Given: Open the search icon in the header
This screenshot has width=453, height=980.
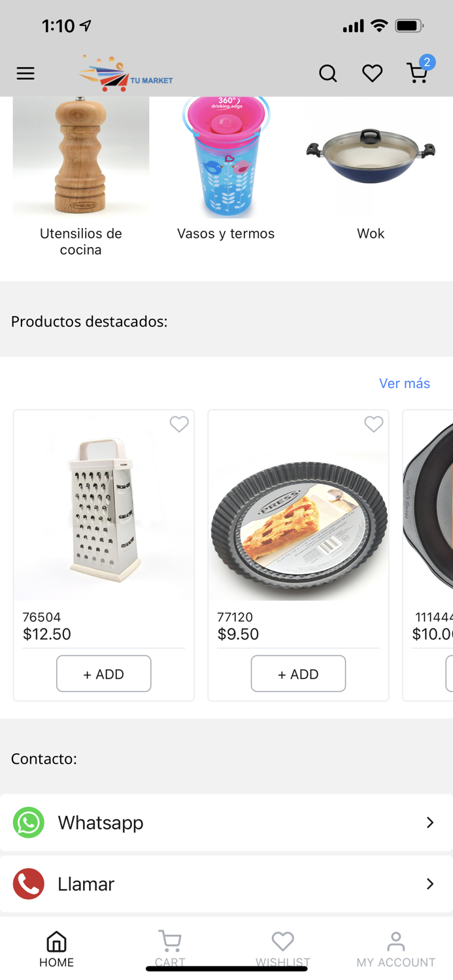Looking at the screenshot, I should pyautogui.click(x=328, y=73).
